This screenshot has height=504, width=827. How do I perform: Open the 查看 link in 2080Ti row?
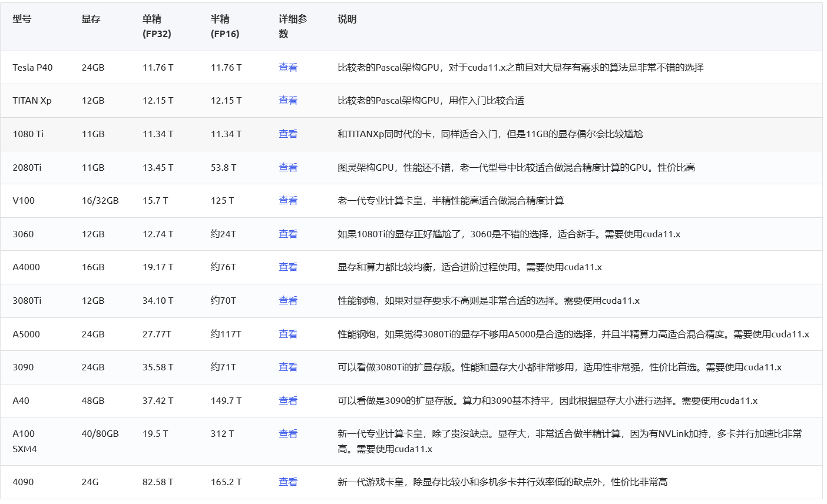[288, 168]
